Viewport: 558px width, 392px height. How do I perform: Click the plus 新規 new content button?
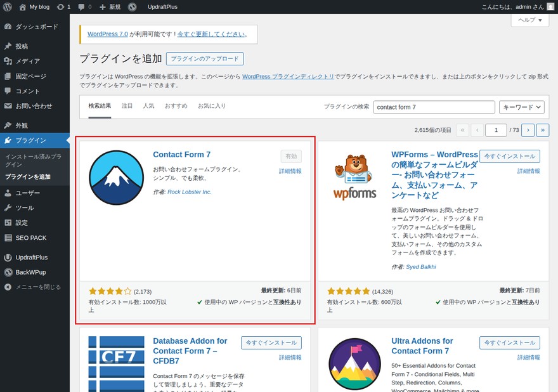pos(110,7)
